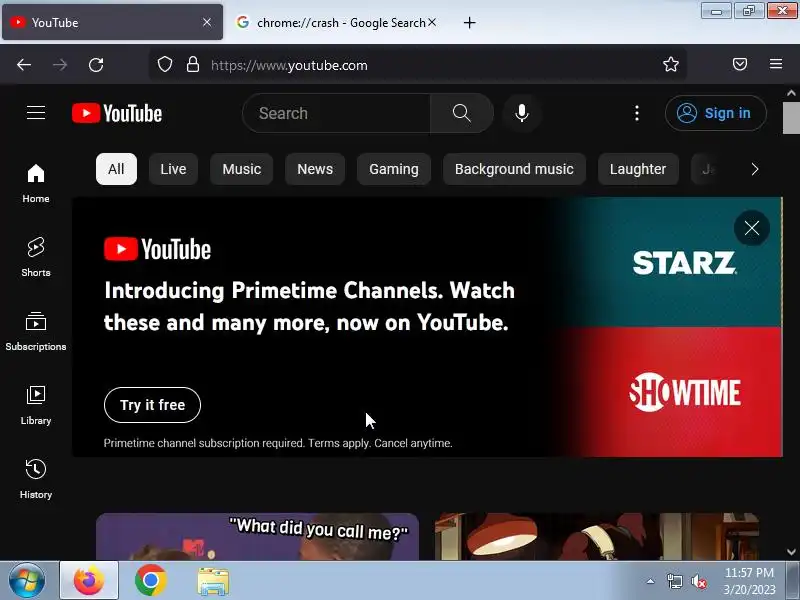
Task: Open a new browser tab
Action: [x=469, y=22]
